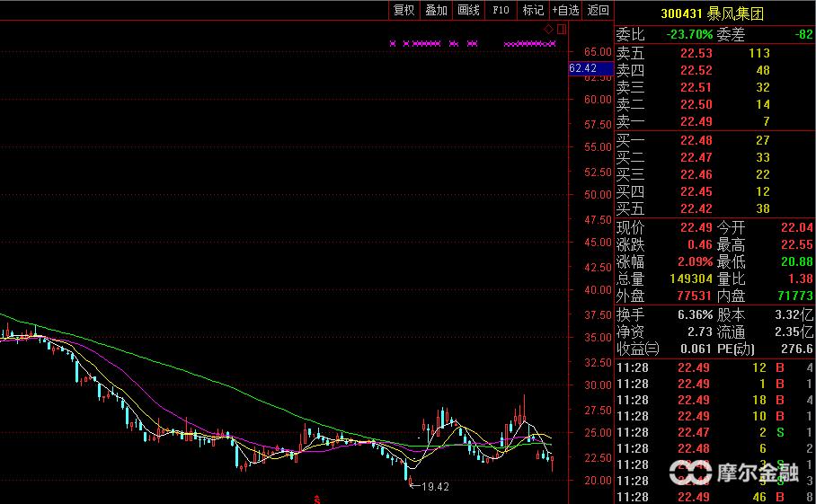This screenshot has width=816, height=504.
Task: Add stock via +自选 button
Action: 565,10
